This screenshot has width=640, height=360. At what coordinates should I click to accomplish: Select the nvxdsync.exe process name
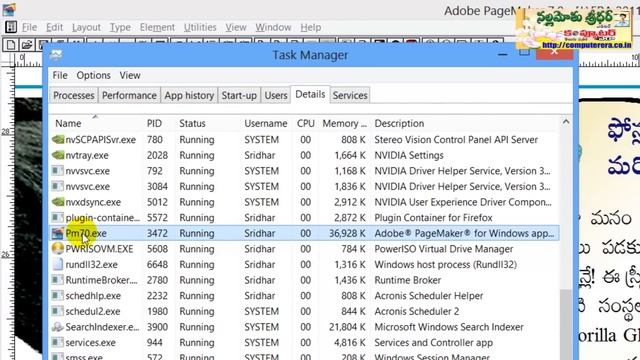tap(93, 202)
